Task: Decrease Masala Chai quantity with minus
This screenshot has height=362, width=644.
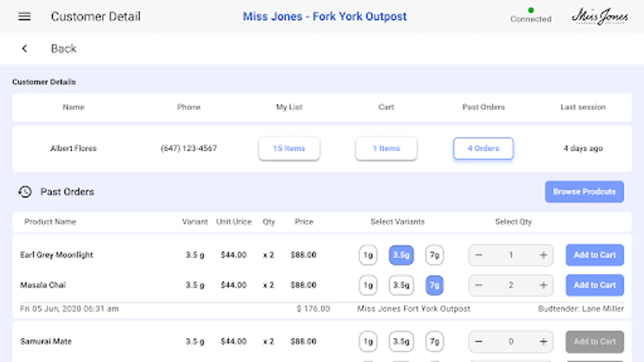Action: pyautogui.click(x=479, y=285)
